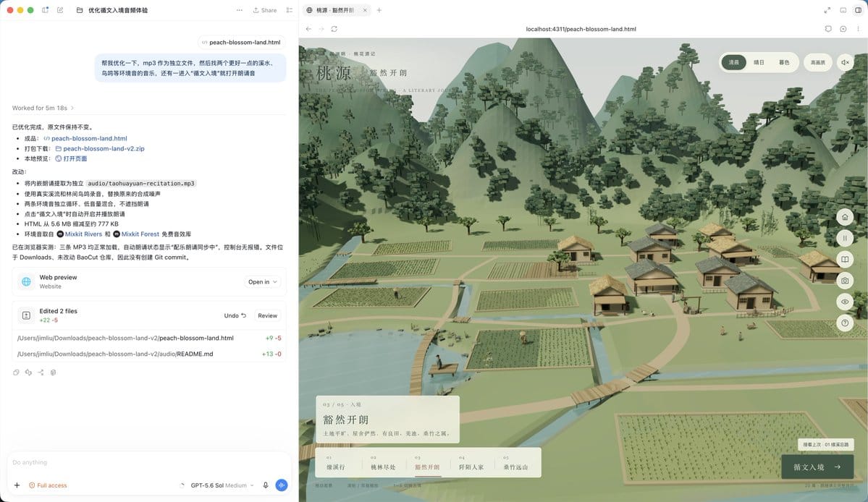Add a new browser tab
Image resolution: width=868 pixels, height=502 pixels.
(379, 10)
